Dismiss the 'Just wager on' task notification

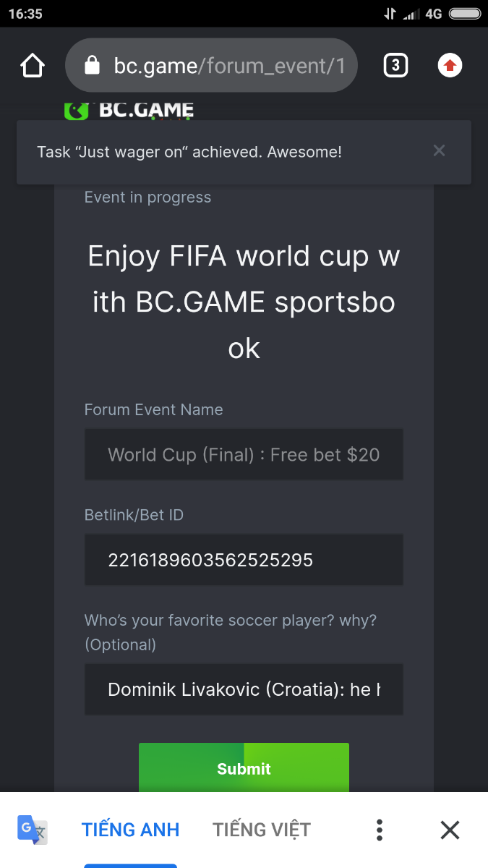439,151
